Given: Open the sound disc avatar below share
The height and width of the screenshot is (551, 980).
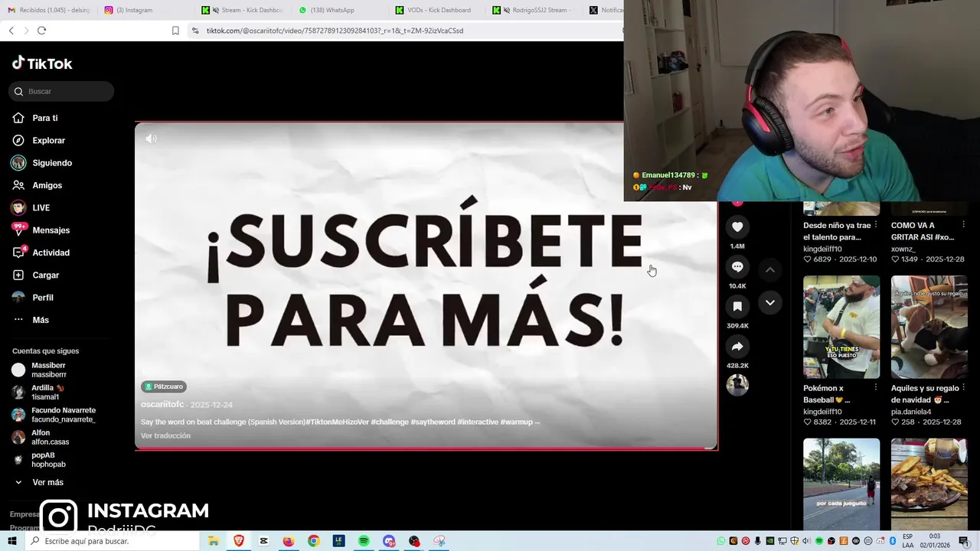Looking at the screenshot, I should pyautogui.click(x=737, y=385).
